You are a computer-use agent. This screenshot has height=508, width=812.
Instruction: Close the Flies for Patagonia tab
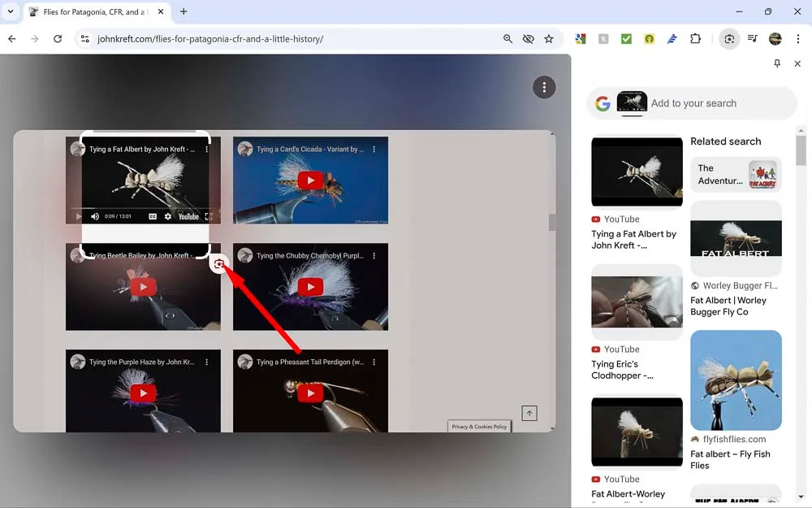click(x=161, y=11)
